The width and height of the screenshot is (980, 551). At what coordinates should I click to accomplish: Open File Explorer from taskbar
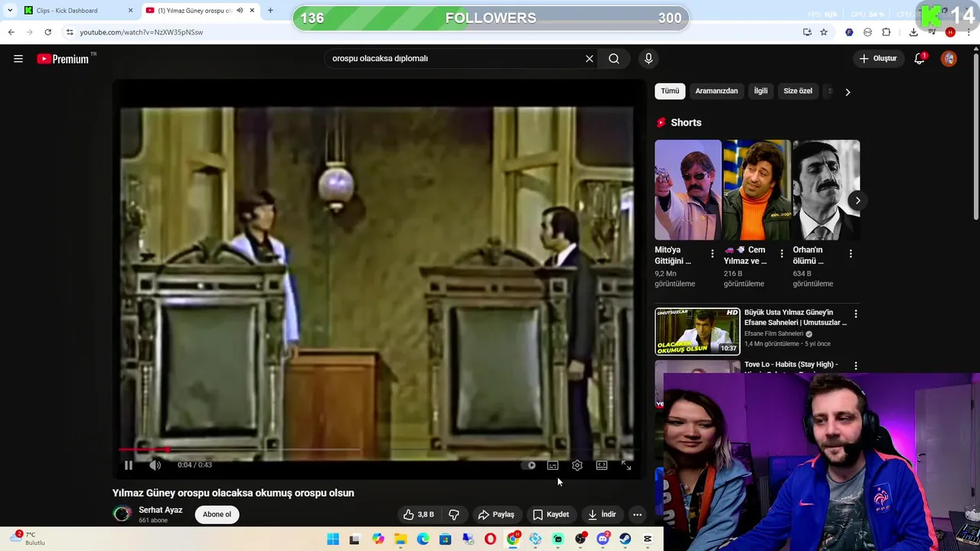[400, 540]
